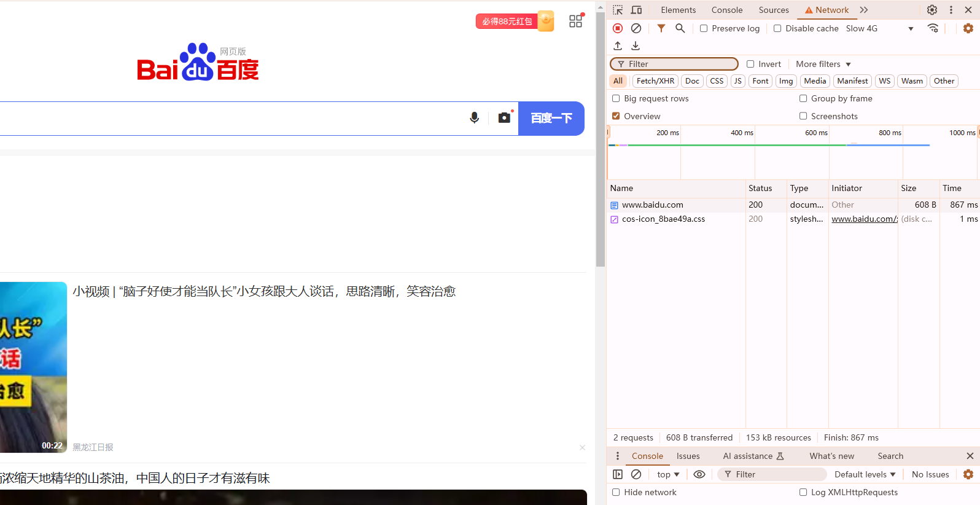
Task: Enable Group by frame
Action: coord(803,98)
